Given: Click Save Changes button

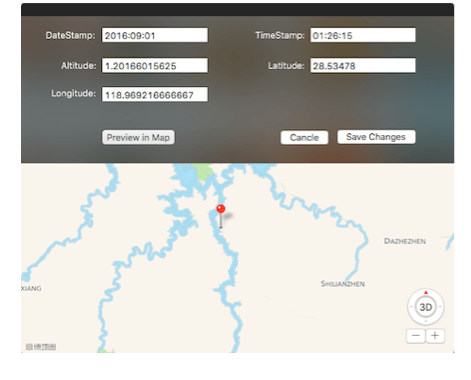Looking at the screenshot, I should tap(376, 137).
